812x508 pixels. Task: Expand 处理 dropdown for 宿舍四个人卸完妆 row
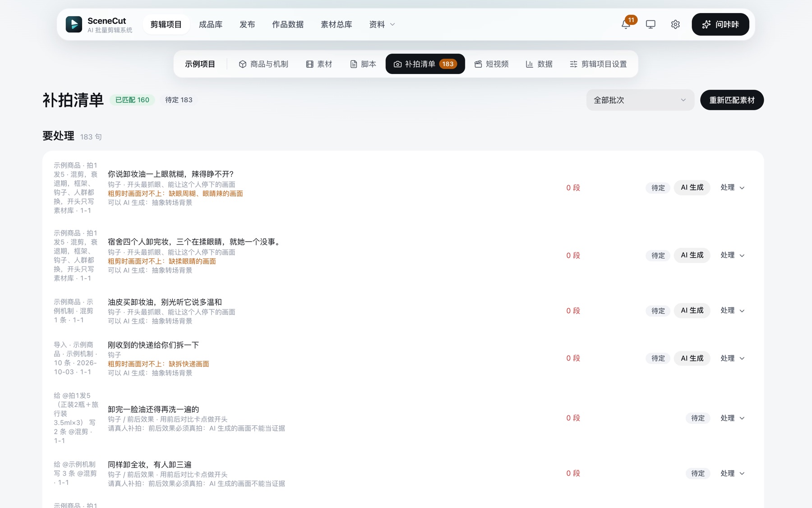pyautogui.click(x=732, y=255)
